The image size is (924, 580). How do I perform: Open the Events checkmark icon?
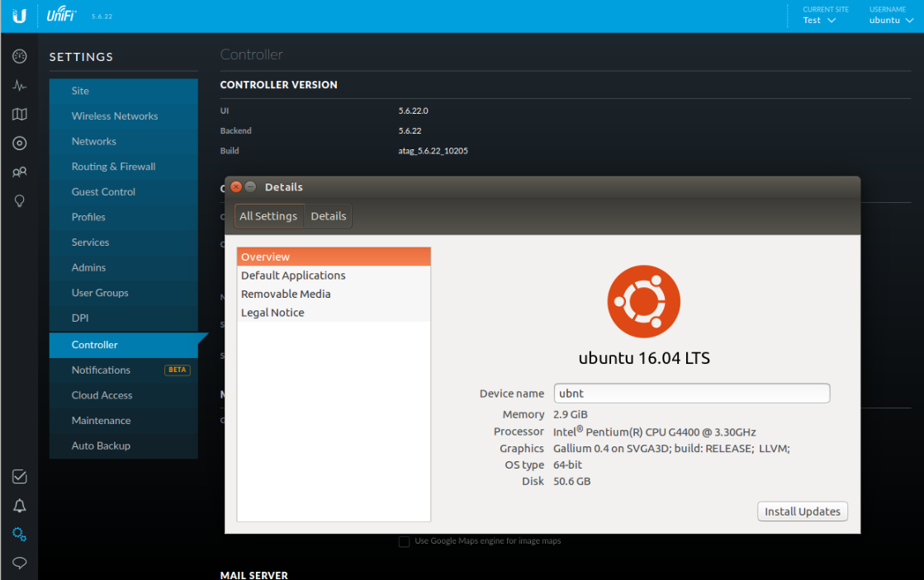(x=20, y=476)
